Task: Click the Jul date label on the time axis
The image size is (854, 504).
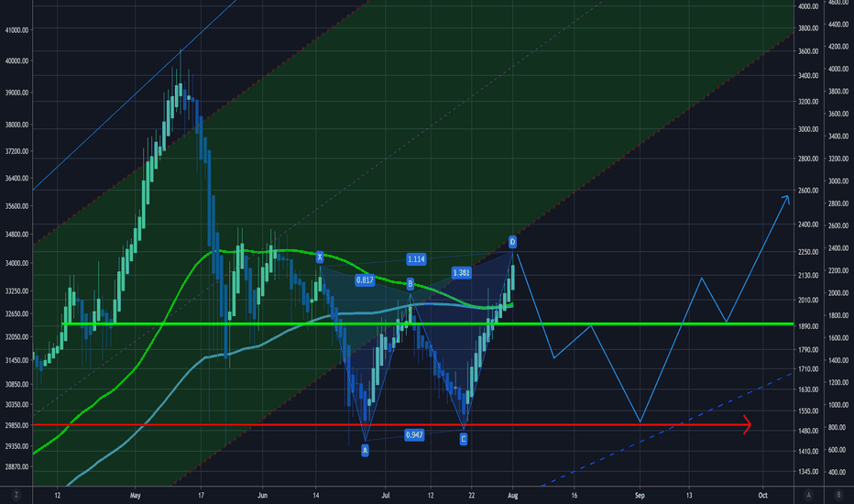Action: pos(386,495)
